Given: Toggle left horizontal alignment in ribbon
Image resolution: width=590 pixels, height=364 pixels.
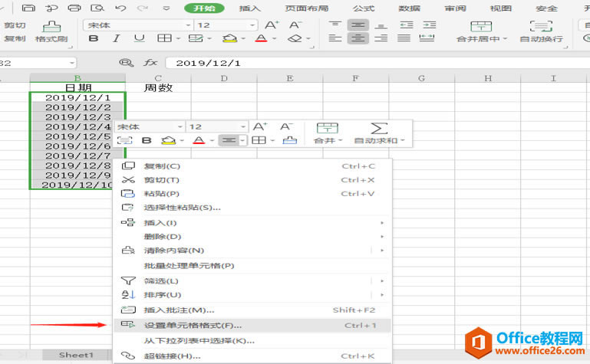Looking at the screenshot, I should tap(335, 38).
